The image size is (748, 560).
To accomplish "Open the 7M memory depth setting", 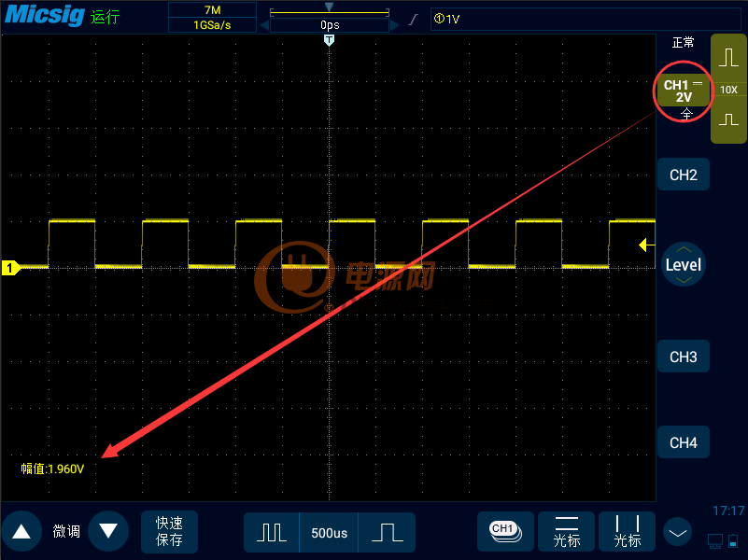I will click(x=212, y=9).
